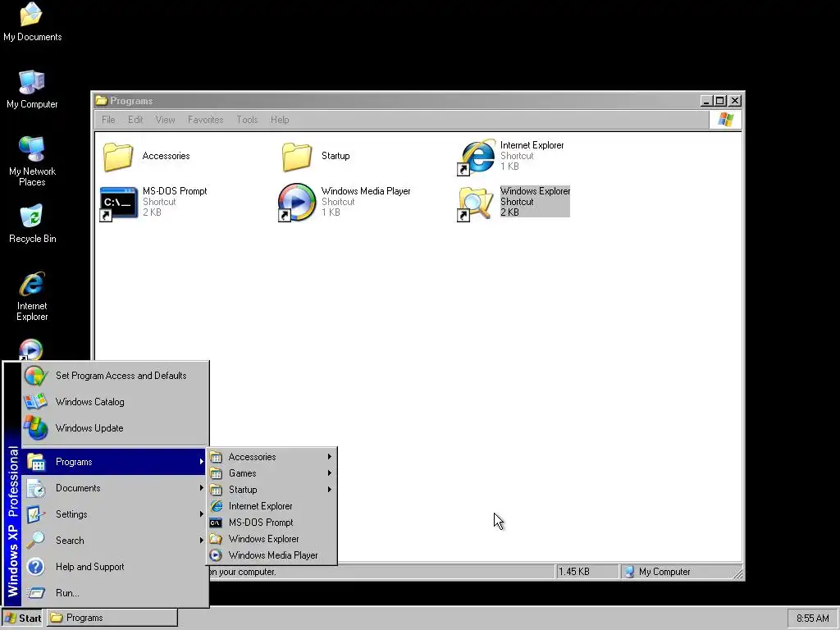Choose Run... label in Start menu
Screen dimensions: 840x630
click(x=67, y=593)
